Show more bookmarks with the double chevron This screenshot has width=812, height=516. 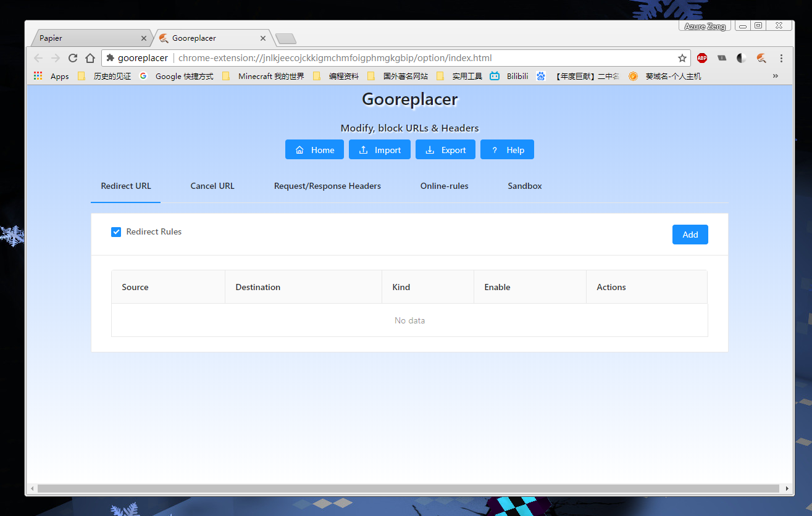[776, 76]
